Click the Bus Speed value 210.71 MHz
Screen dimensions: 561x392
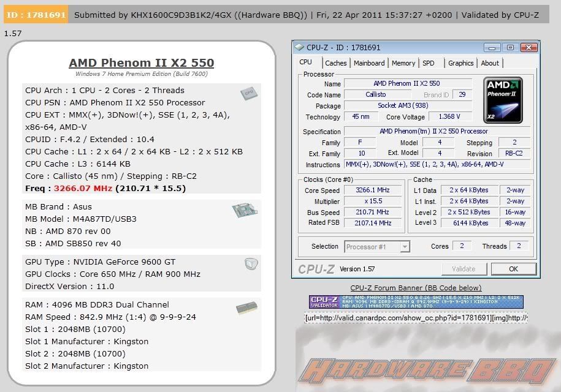[372, 212]
